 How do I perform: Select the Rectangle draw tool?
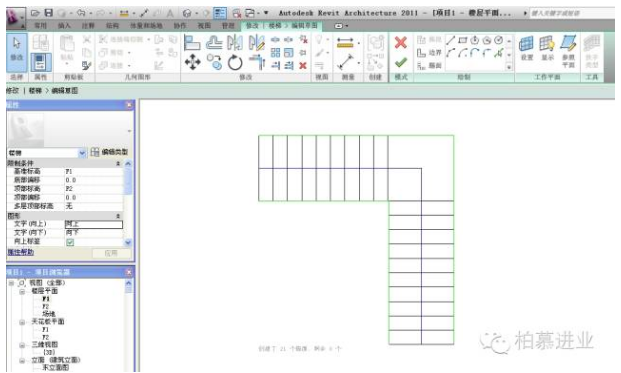coord(463,40)
